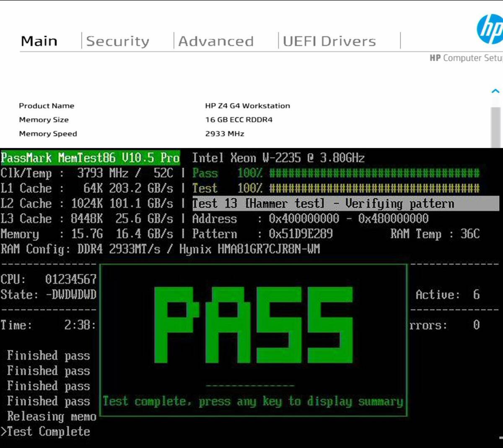
Task: Click the 'HP Computer Setup' title text
Action: point(466,58)
